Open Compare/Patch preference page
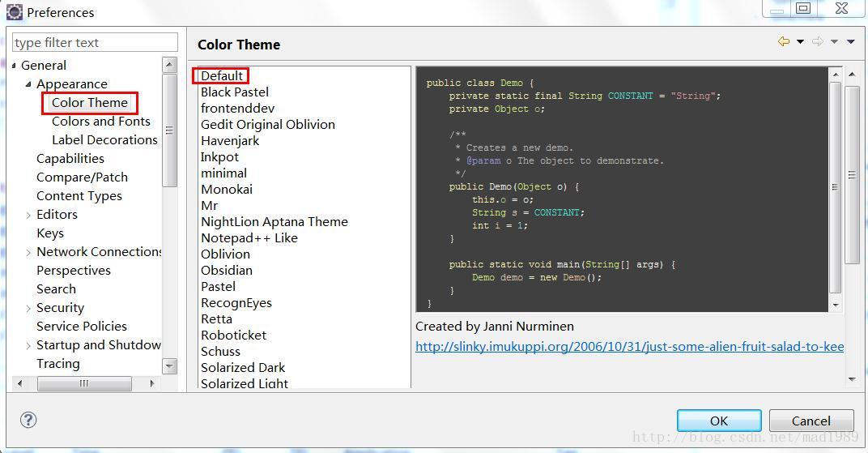 click(82, 177)
